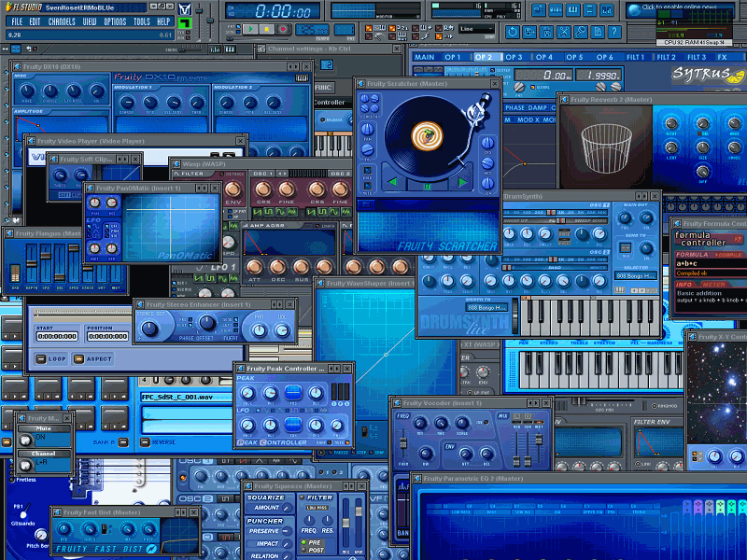
Task: Click the plugin icon of Fruity Scratcher window
Action: pyautogui.click(x=361, y=84)
